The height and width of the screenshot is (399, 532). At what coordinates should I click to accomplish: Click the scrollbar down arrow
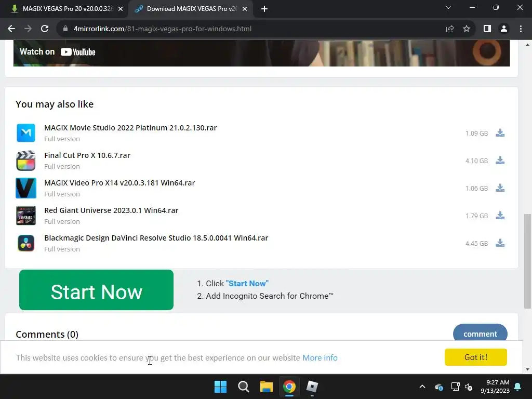(x=527, y=369)
